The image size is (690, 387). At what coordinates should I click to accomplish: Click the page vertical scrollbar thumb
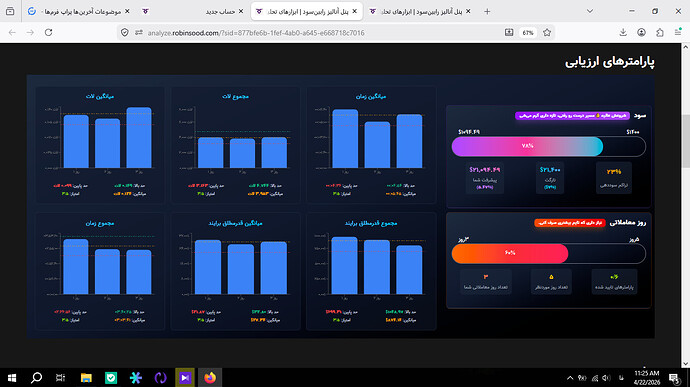pos(686,141)
